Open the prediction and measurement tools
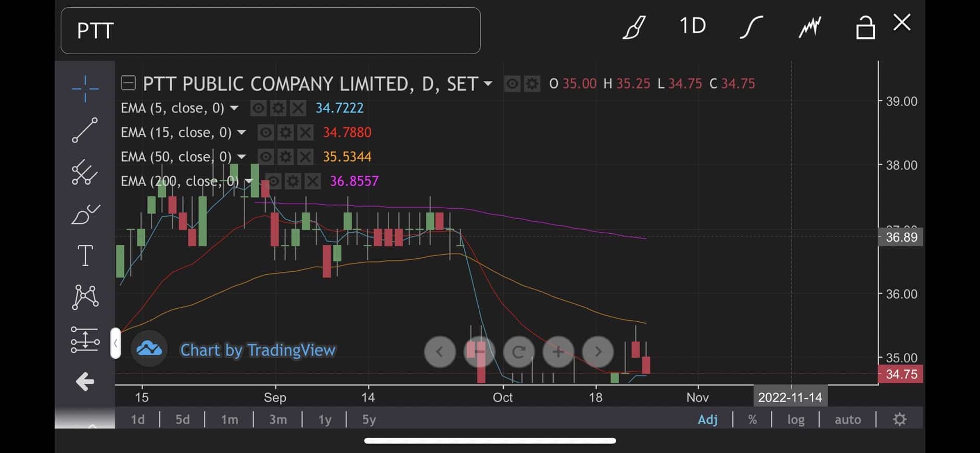The width and height of the screenshot is (980, 453). 85,339
